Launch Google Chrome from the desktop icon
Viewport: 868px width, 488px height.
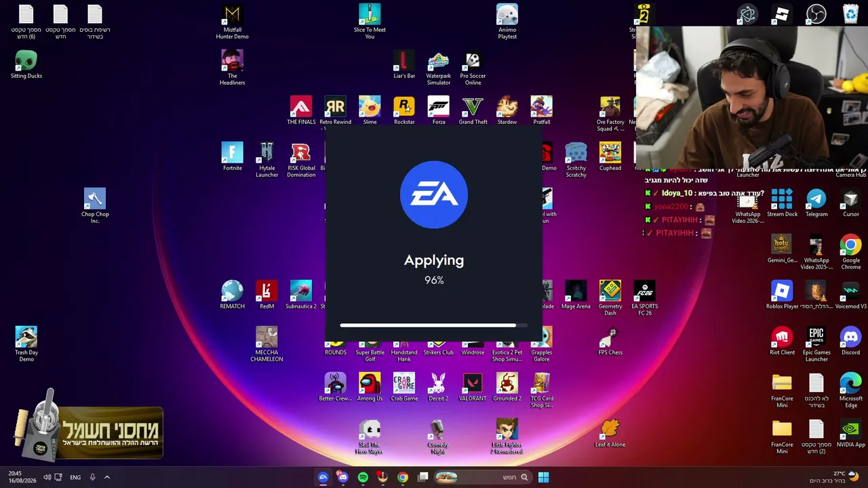(851, 252)
